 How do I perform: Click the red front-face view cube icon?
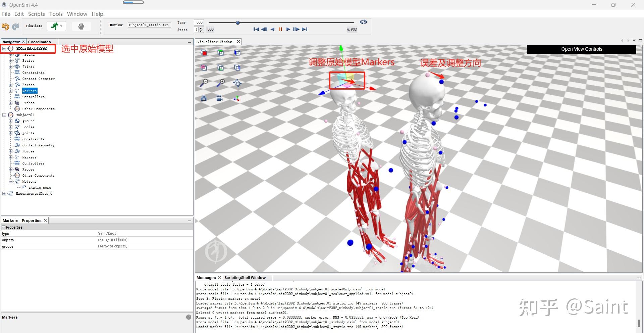(204, 52)
